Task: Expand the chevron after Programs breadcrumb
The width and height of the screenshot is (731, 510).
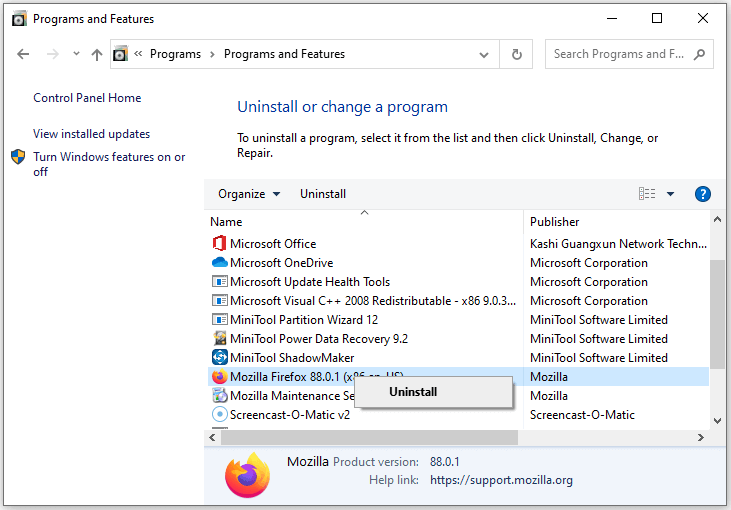Action: [x=212, y=55]
